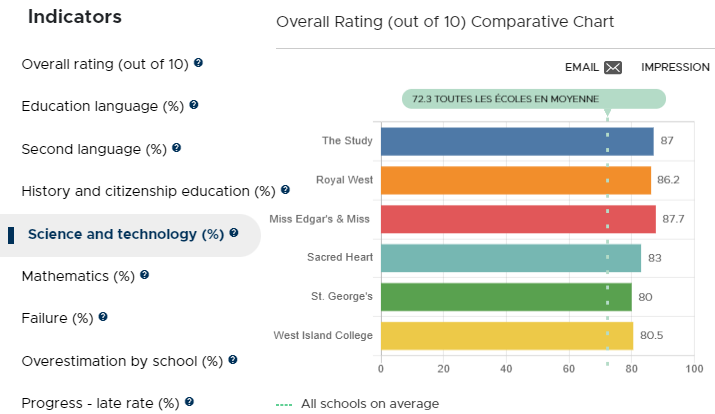Click the IMPRESSION print link
This screenshot has height=414, width=715.
tap(675, 67)
